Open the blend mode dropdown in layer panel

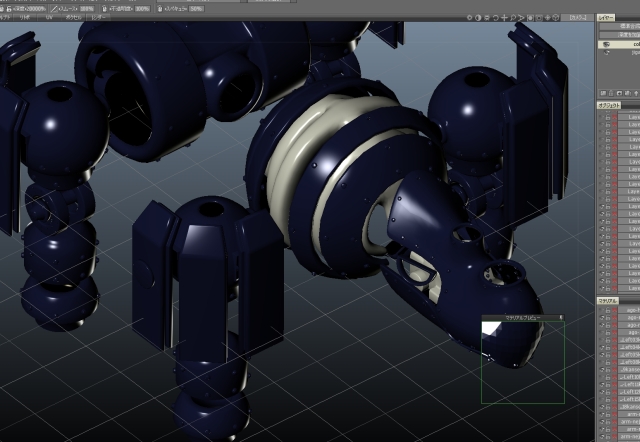click(x=620, y=27)
